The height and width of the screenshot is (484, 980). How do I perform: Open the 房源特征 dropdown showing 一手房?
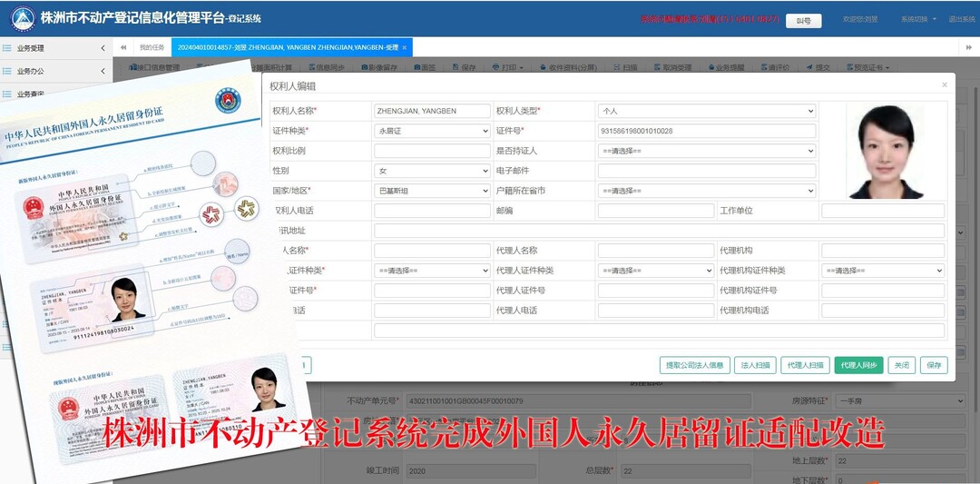click(900, 400)
